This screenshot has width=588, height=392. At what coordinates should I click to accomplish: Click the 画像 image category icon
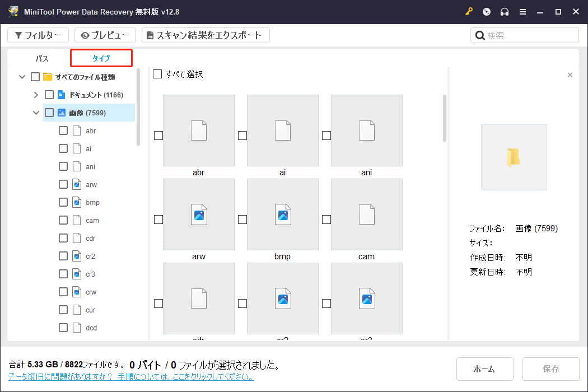pyautogui.click(x=61, y=112)
